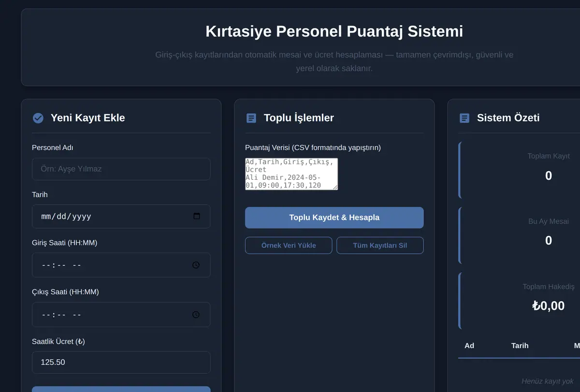Click the Bu Ay Mesai summary card
Image resolution: width=580 pixels, height=392 pixels.
(519, 235)
